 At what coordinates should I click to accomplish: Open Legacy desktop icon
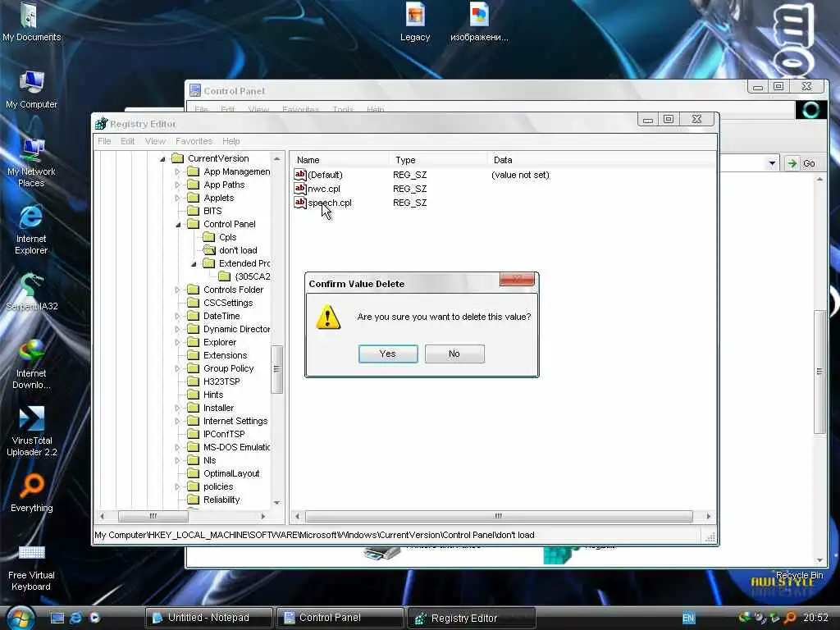point(415,22)
